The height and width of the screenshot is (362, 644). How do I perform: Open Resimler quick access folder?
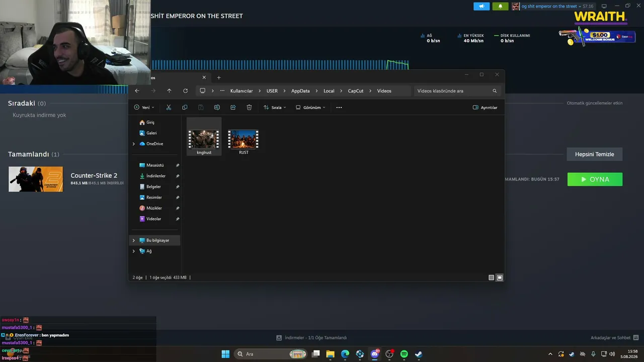click(155, 198)
